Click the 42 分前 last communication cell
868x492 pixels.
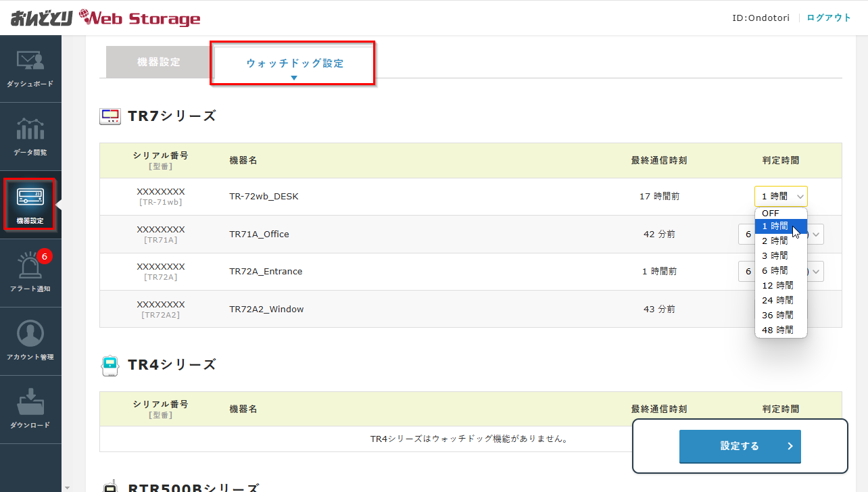(659, 235)
